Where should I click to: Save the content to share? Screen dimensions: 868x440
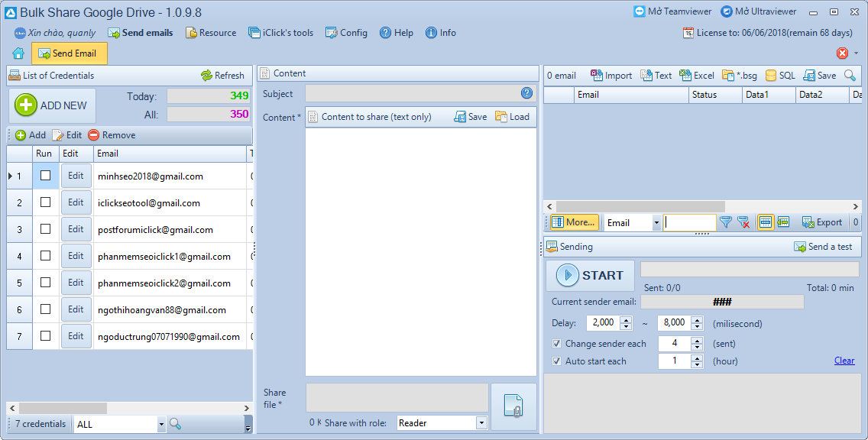tap(471, 117)
